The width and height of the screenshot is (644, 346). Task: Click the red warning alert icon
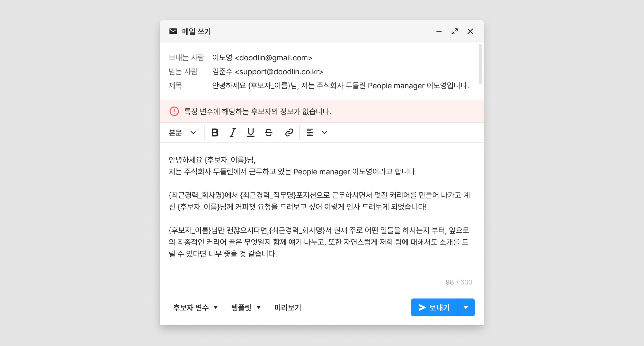(174, 111)
